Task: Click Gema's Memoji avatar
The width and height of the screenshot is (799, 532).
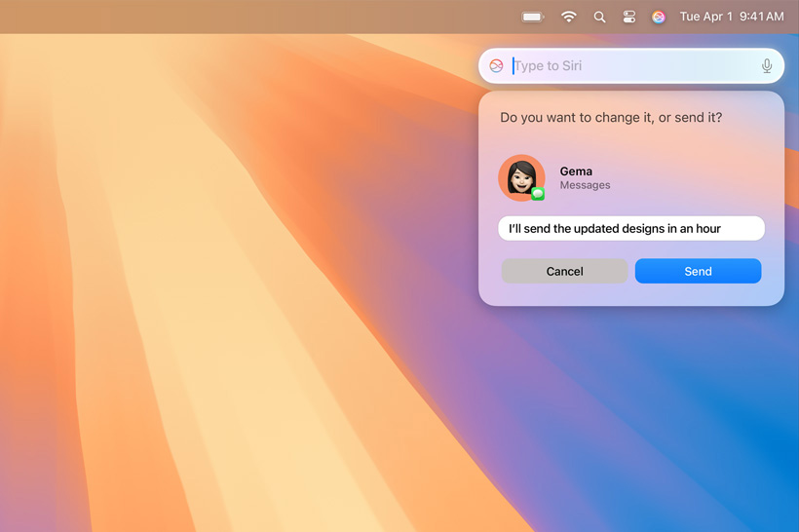Action: [x=520, y=177]
